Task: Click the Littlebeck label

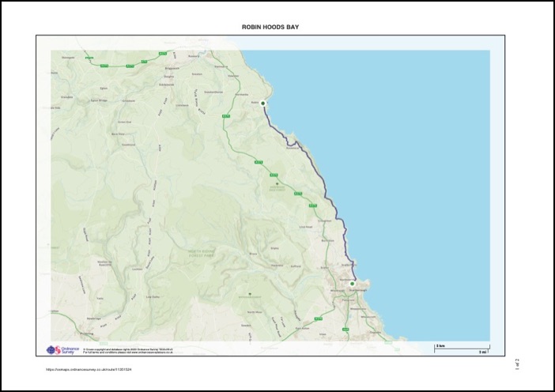Action: tap(183, 105)
